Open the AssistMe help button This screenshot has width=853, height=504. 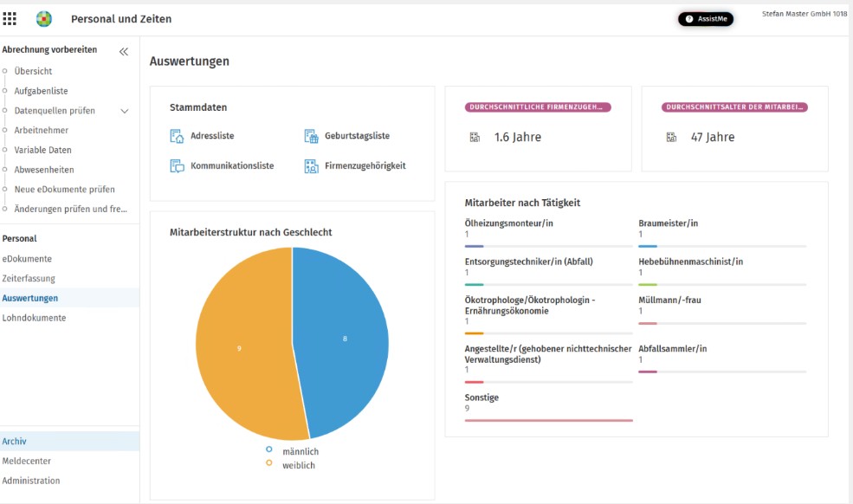point(706,19)
